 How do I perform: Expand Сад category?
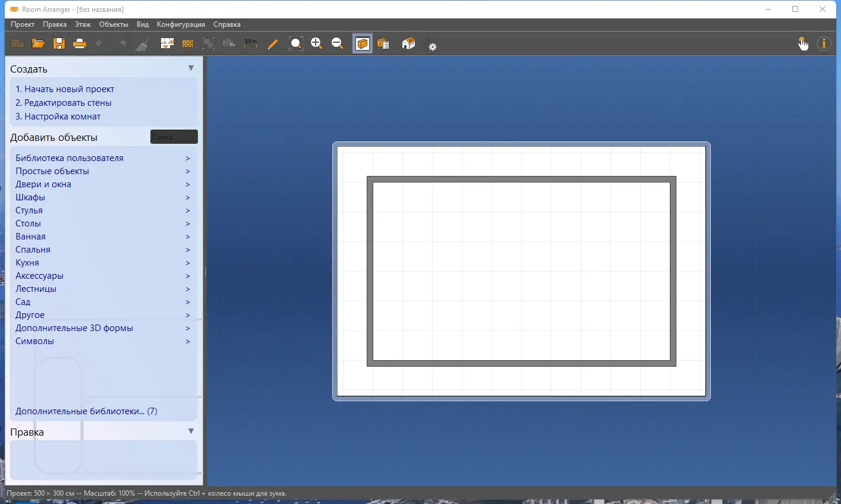[103, 302]
